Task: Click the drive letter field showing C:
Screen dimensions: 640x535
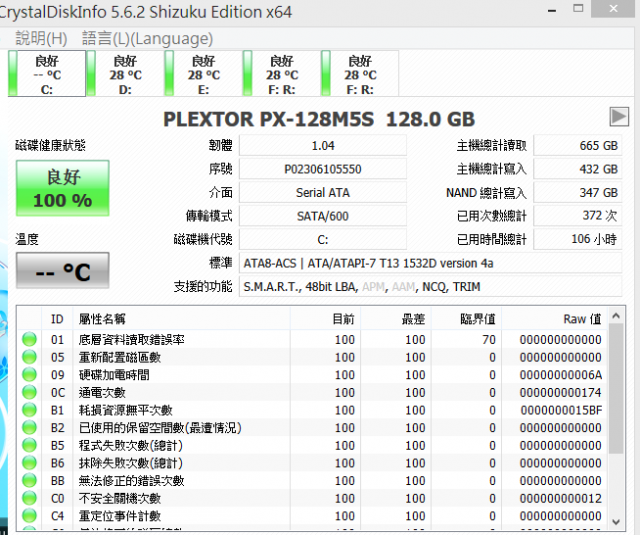Action: (x=323, y=240)
